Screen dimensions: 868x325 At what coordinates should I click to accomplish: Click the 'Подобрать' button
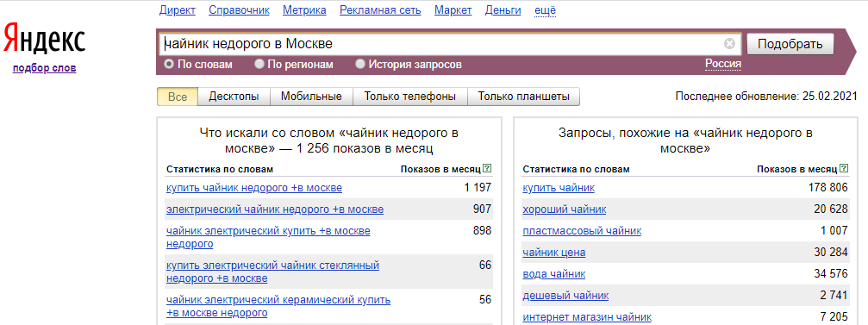point(790,44)
